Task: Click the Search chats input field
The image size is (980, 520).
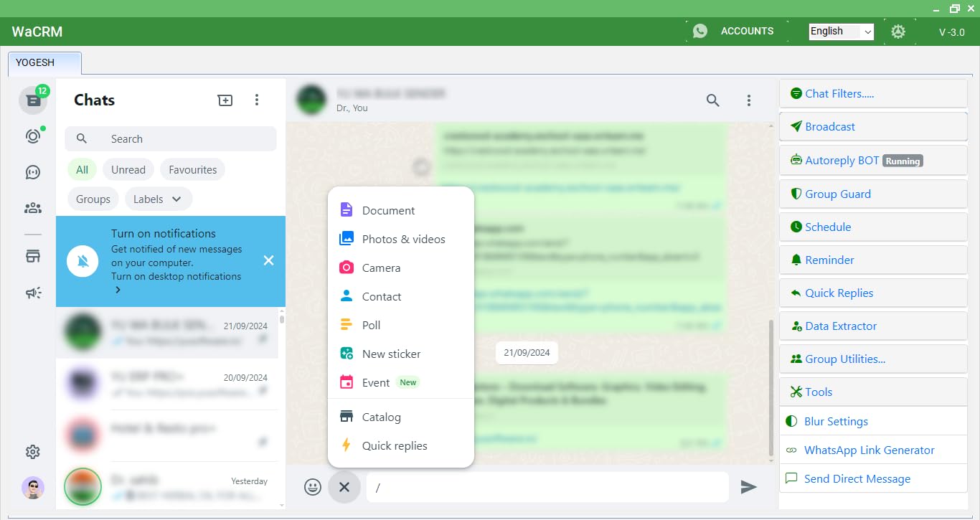Action: click(171, 139)
